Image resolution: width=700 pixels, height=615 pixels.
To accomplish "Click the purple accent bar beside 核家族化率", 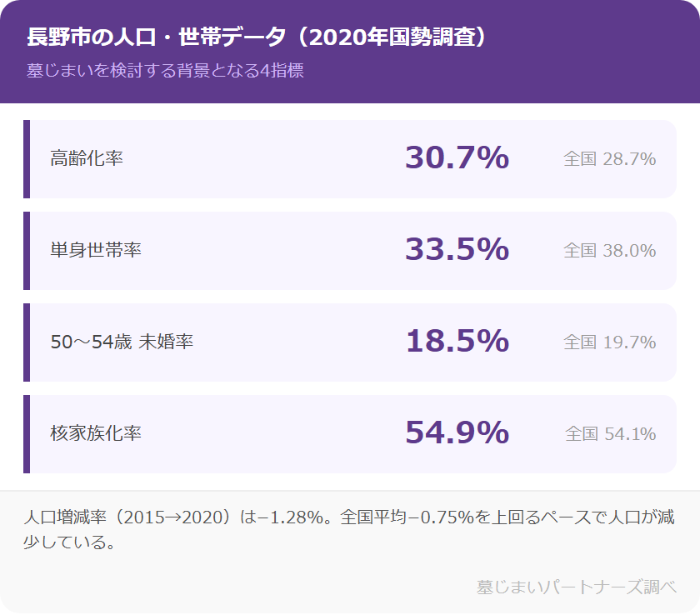I will tap(27, 434).
